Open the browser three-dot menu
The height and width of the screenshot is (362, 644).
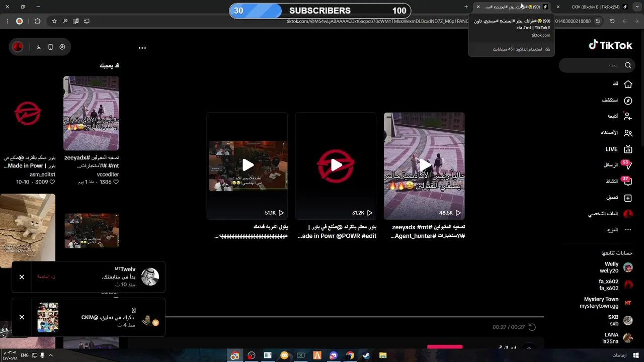7,21
